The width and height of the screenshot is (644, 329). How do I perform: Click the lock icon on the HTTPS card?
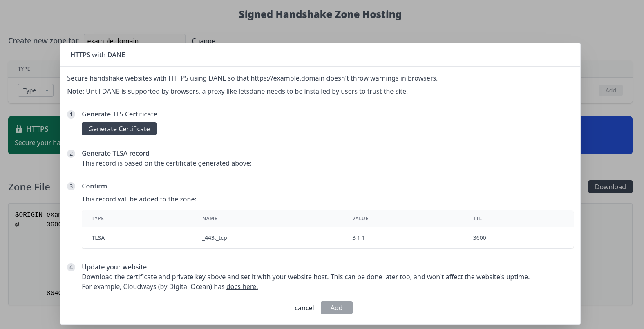19,129
